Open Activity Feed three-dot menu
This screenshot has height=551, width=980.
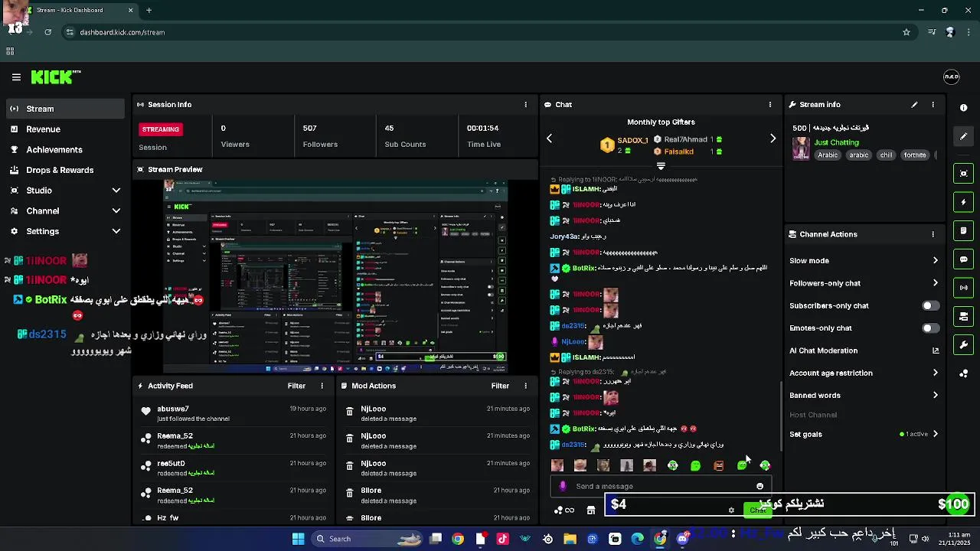pos(322,386)
